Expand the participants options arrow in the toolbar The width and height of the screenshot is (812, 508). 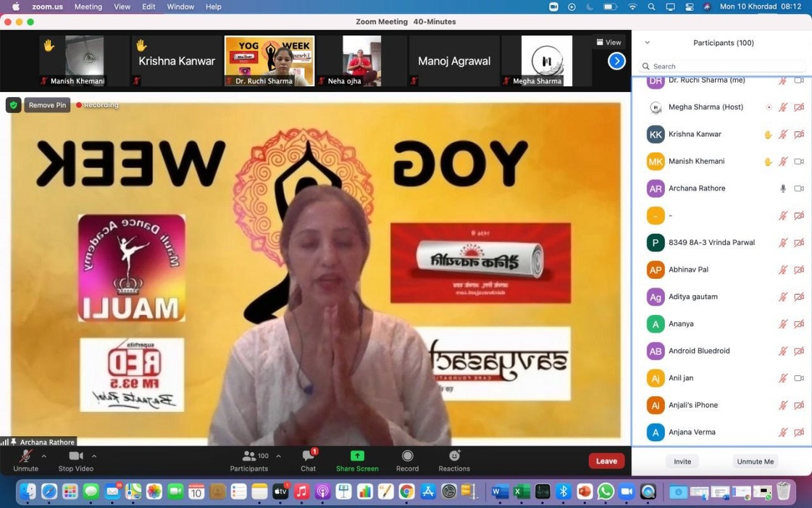point(279,456)
